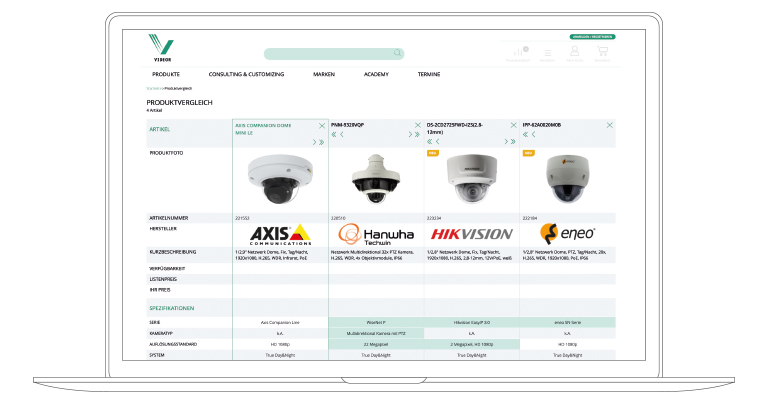The height and width of the screenshot is (403, 770).
Task: Click the Multidirektional Kamera mit PTZ cell
Action: tap(376, 333)
